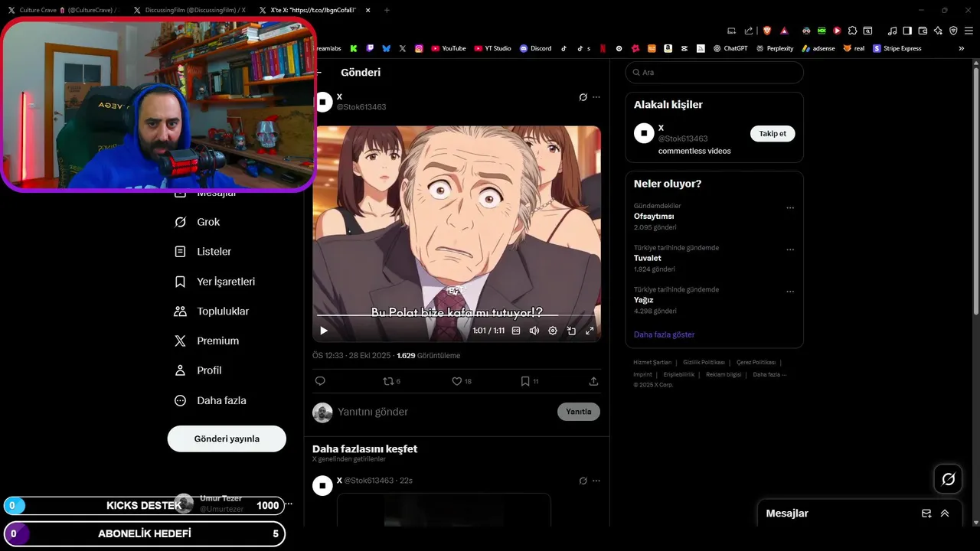This screenshot has width=980, height=551.
Task: Open Twitch bookmark icon
Action: 370,48
